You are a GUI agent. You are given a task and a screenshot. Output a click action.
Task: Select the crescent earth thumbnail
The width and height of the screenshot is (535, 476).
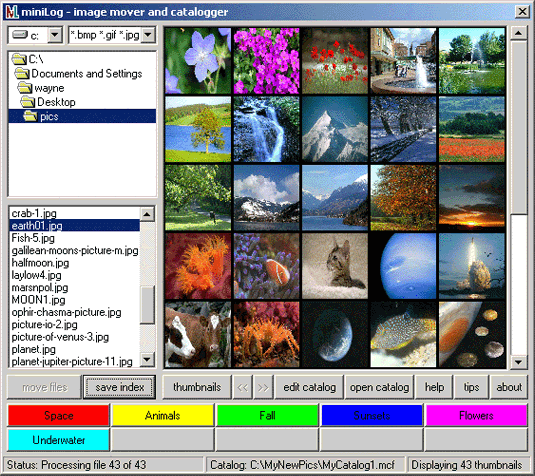tap(335, 335)
